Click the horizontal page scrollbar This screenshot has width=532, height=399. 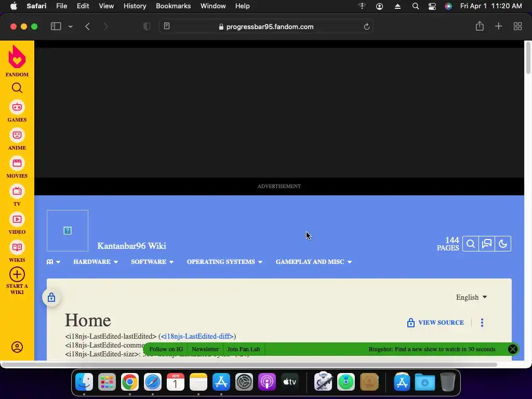(249, 365)
